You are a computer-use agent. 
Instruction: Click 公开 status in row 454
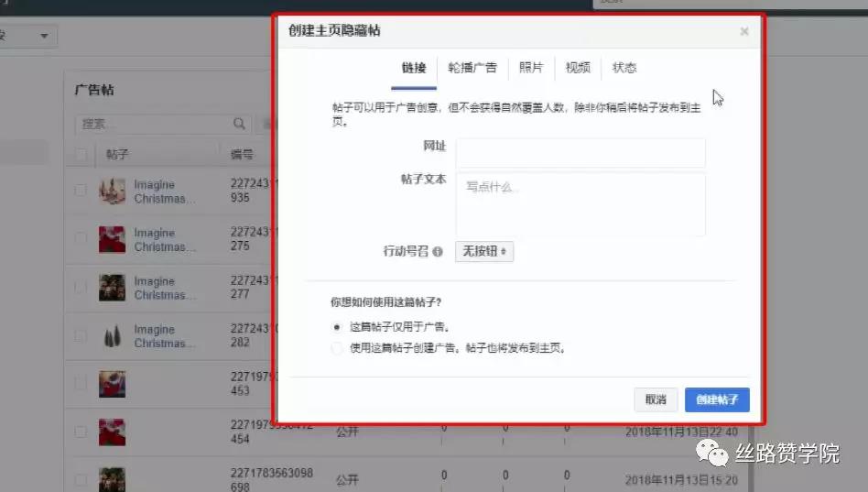[x=347, y=432]
